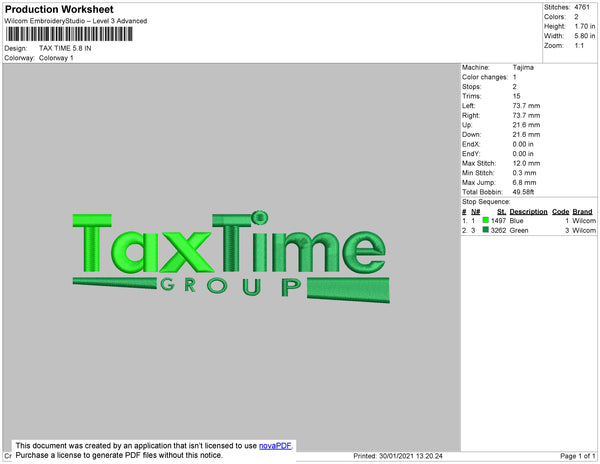Click the Zoom value 1:1
This screenshot has width=600, height=464.
(x=579, y=46)
